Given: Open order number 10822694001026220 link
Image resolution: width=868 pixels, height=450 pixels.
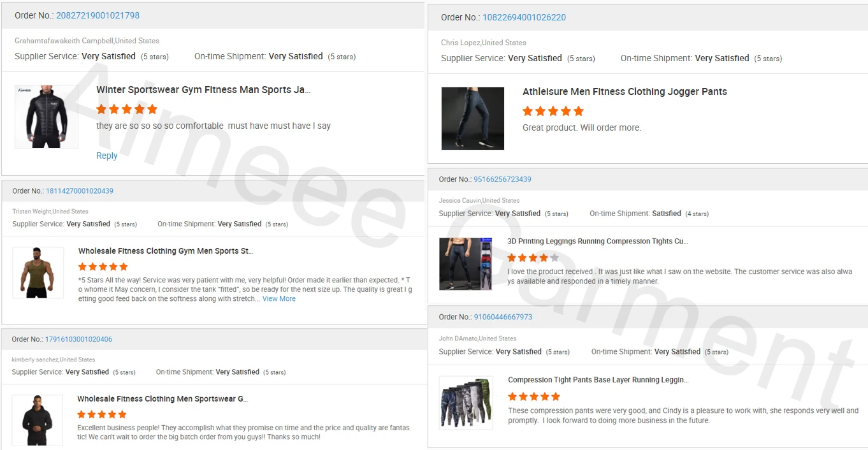Looking at the screenshot, I should tap(524, 17).
